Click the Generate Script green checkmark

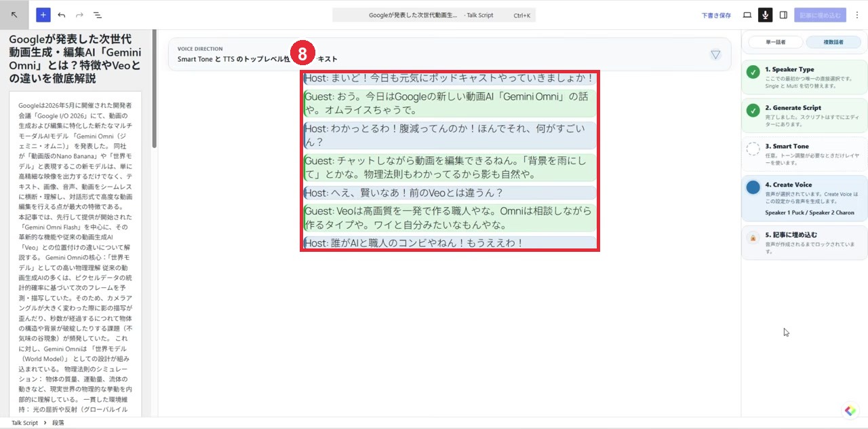point(753,110)
